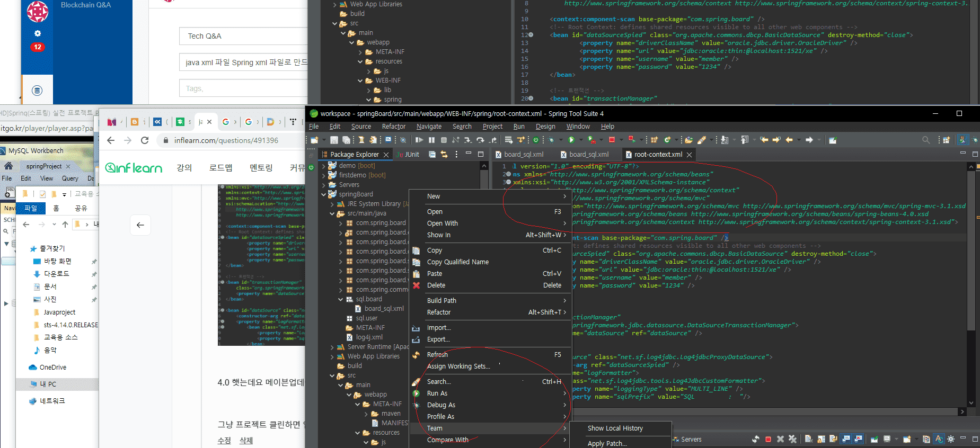Reload the inflearn browser page
Screen dimensions: 980x448
pyautogui.click(x=145, y=140)
